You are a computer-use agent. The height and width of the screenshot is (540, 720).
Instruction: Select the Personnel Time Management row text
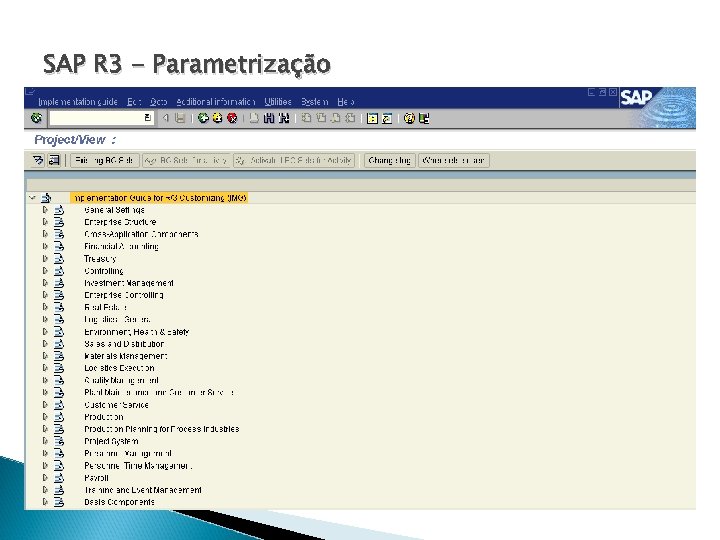pyautogui.click(x=138, y=466)
